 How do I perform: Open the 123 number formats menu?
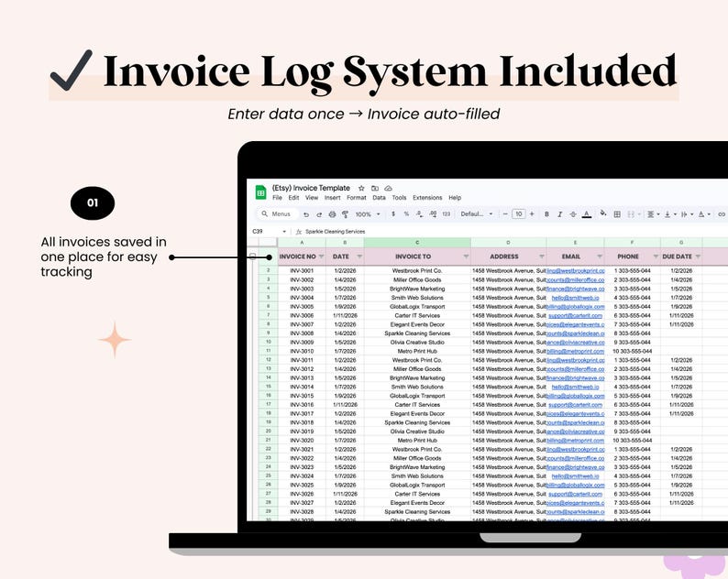[447, 213]
